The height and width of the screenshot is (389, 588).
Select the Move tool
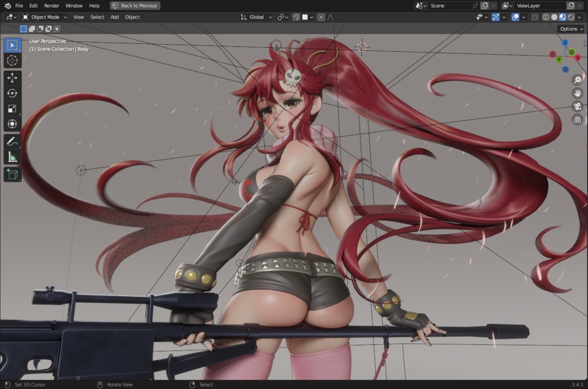(x=12, y=77)
